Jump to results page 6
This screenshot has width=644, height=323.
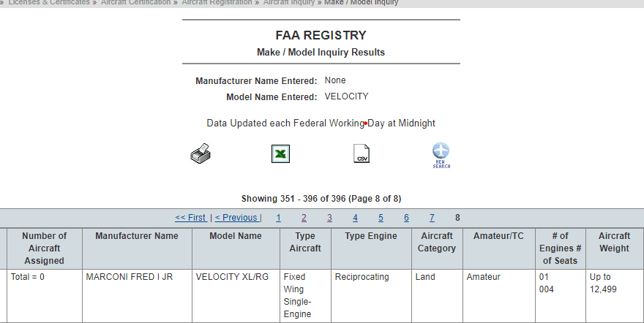pos(406,218)
